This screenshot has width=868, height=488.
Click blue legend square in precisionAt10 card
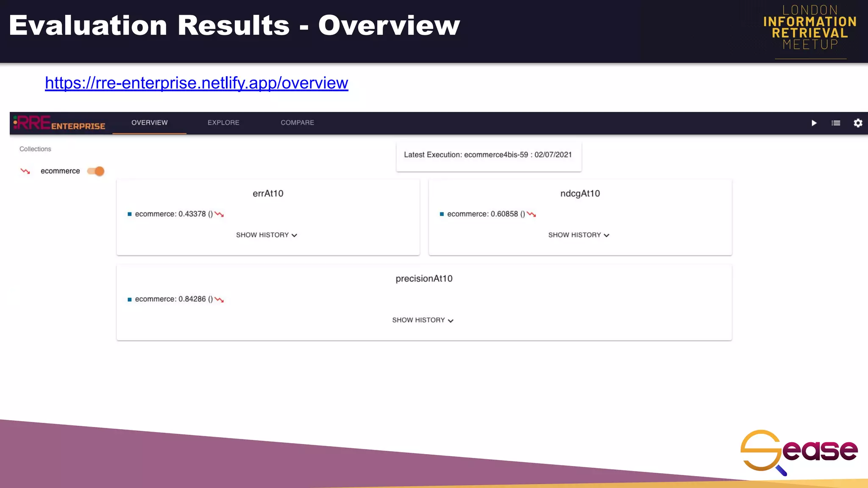coord(130,299)
